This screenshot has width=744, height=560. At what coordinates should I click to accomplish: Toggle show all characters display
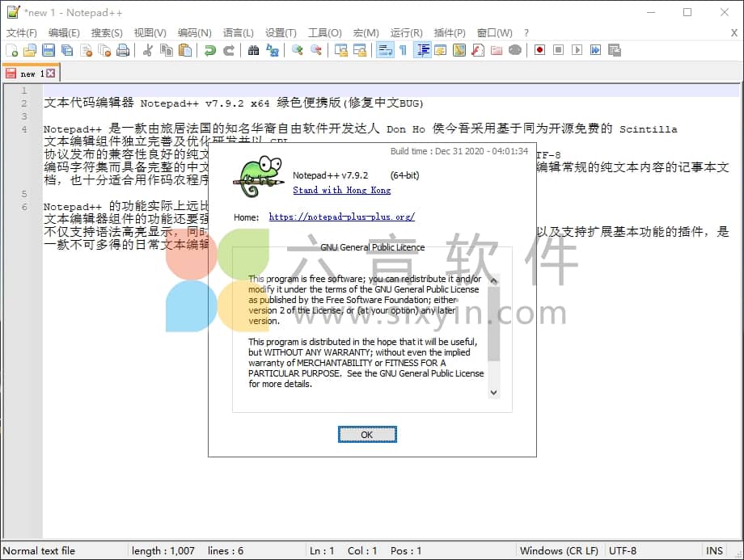(403, 49)
